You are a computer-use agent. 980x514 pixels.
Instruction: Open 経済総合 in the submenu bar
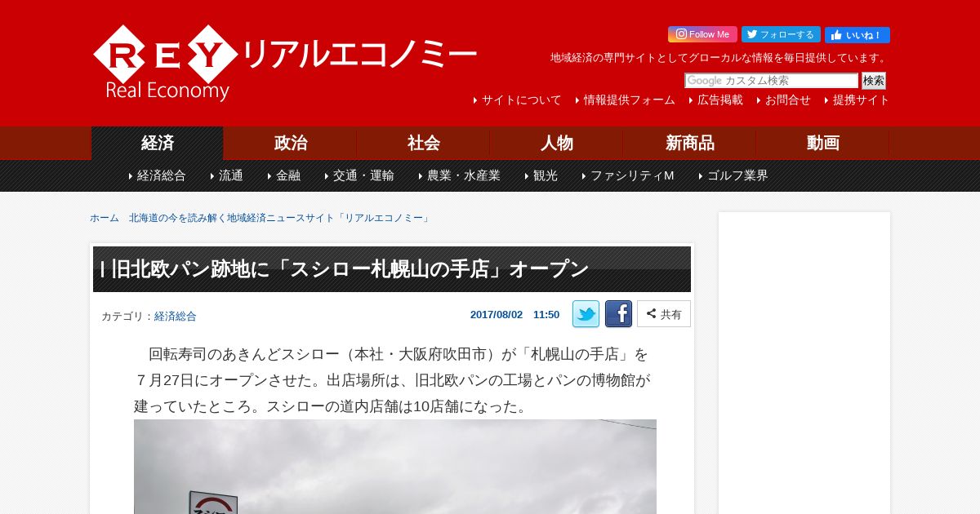161,175
